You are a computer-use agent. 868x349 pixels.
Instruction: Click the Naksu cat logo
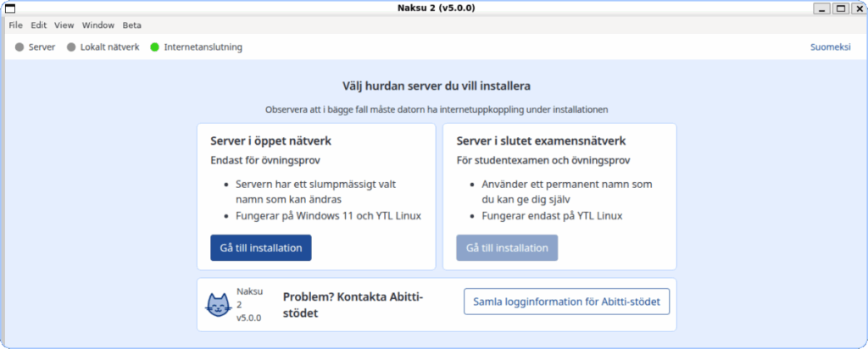[220, 305]
